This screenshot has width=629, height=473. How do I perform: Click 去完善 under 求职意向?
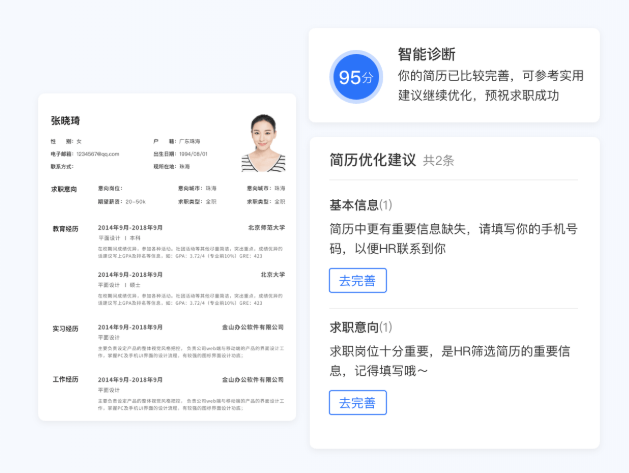[357, 402]
